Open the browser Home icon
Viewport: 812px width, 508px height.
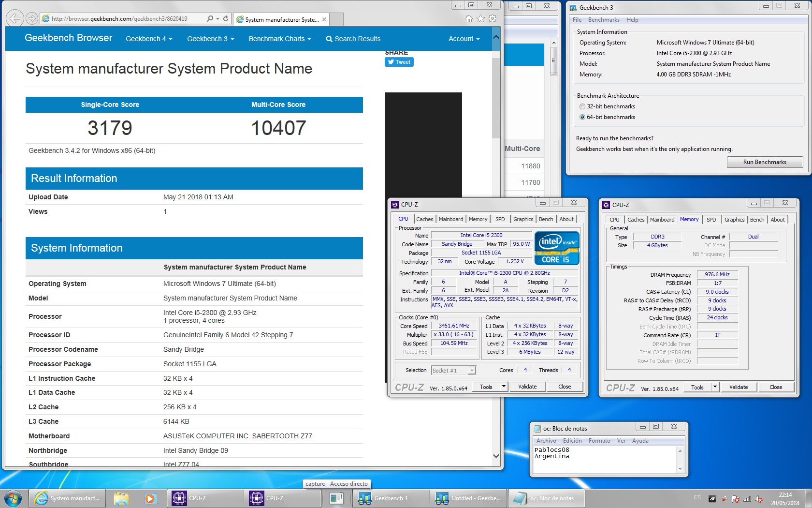coord(468,19)
